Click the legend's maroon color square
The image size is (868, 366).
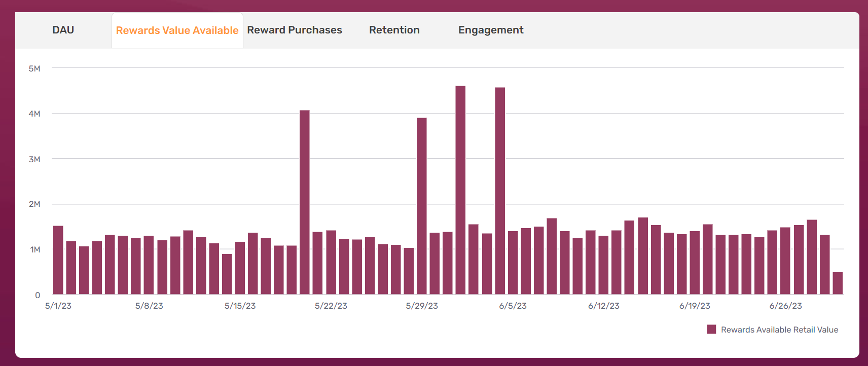(x=711, y=330)
